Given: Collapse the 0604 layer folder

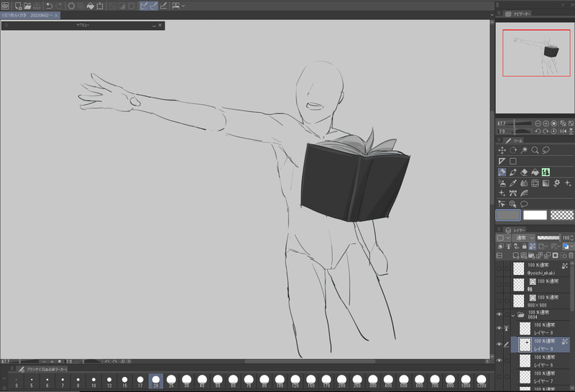Looking at the screenshot, I should click(x=513, y=314).
